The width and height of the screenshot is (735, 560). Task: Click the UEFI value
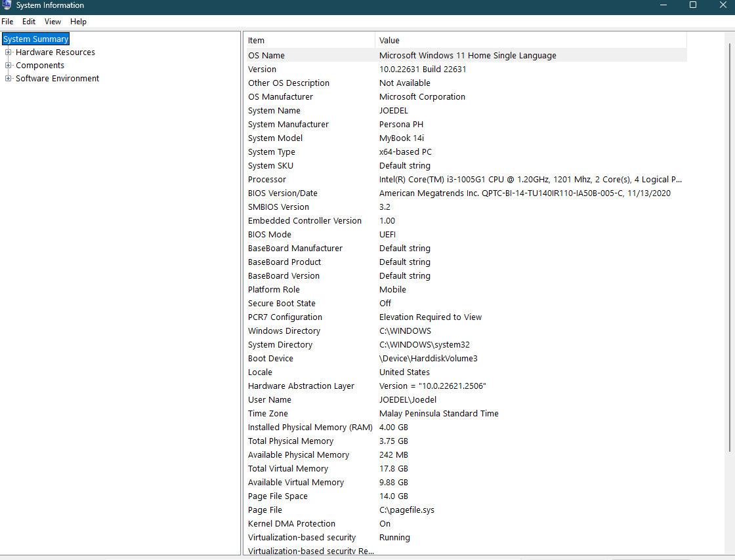click(387, 234)
